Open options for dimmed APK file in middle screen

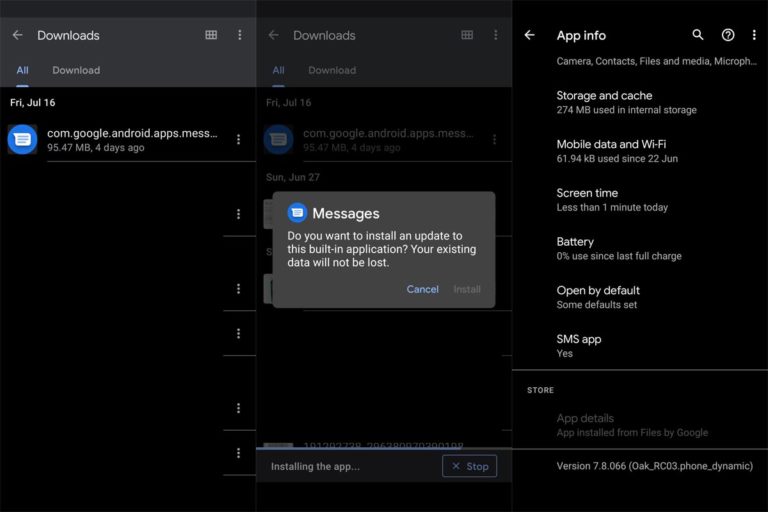point(495,140)
